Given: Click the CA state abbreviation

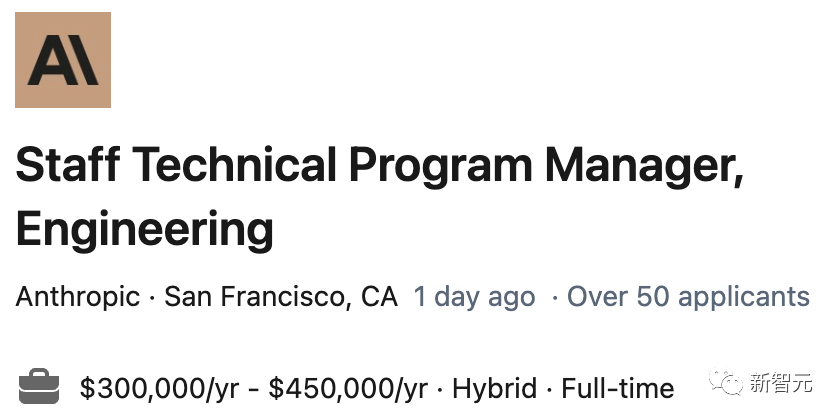Looking at the screenshot, I should pyautogui.click(x=379, y=296).
